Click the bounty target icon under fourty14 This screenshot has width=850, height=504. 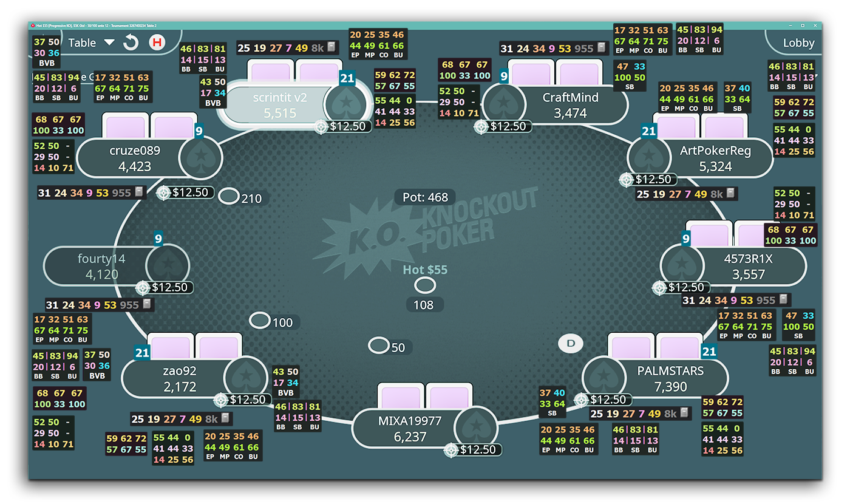pyautogui.click(x=143, y=288)
